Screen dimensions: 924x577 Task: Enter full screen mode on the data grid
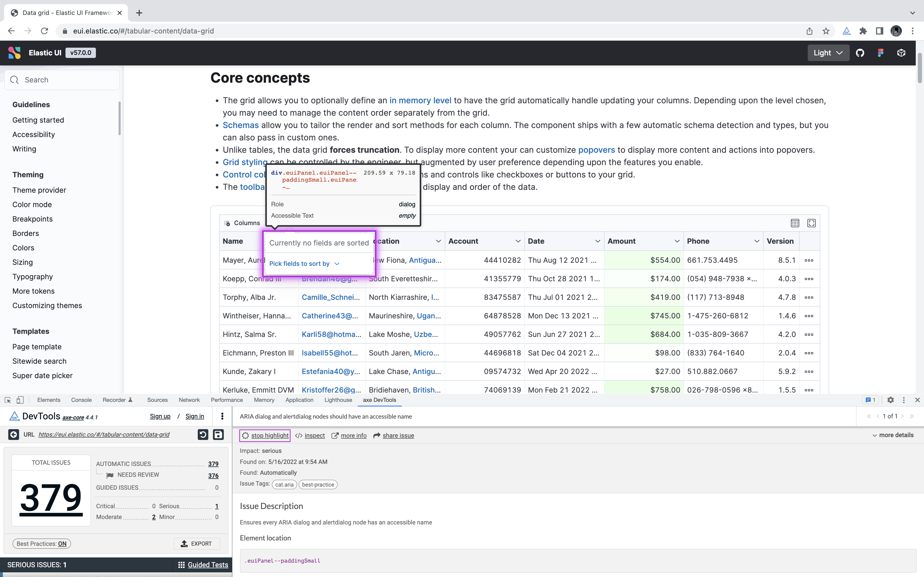[812, 223]
